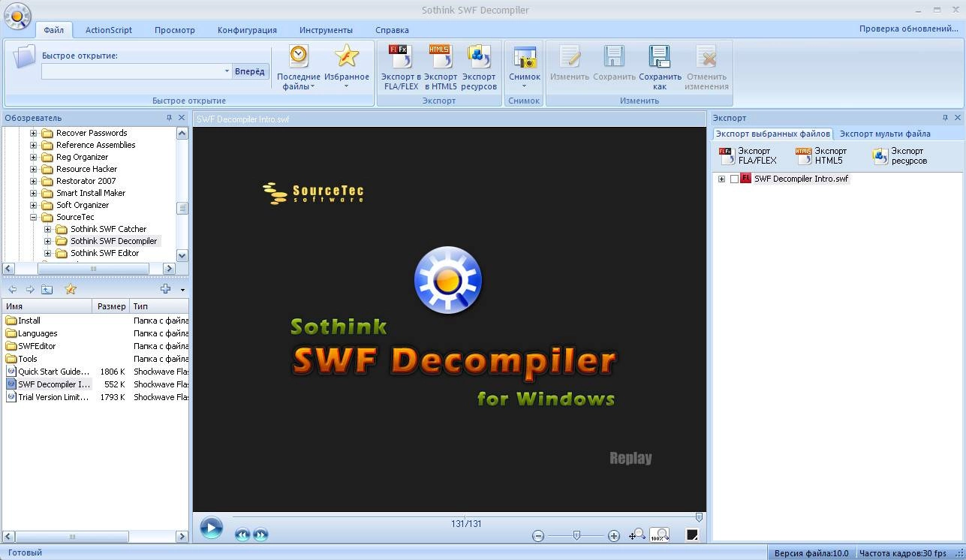
Task: Expand the Sothink SWF Catcher node
Action: pos(47,229)
